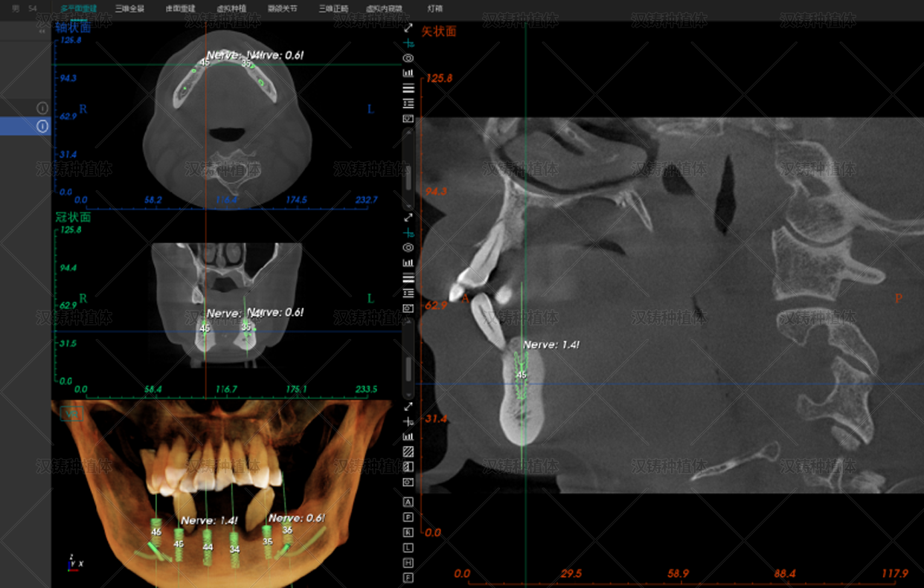This screenshot has height=588, width=924.
Task: Click the screenshot capture icon for the axial view
Action: [408, 119]
